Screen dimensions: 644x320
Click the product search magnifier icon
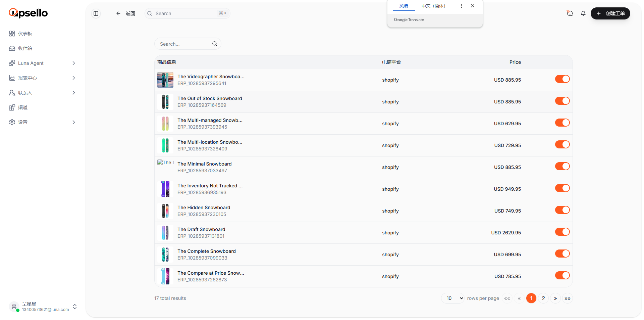pos(215,44)
